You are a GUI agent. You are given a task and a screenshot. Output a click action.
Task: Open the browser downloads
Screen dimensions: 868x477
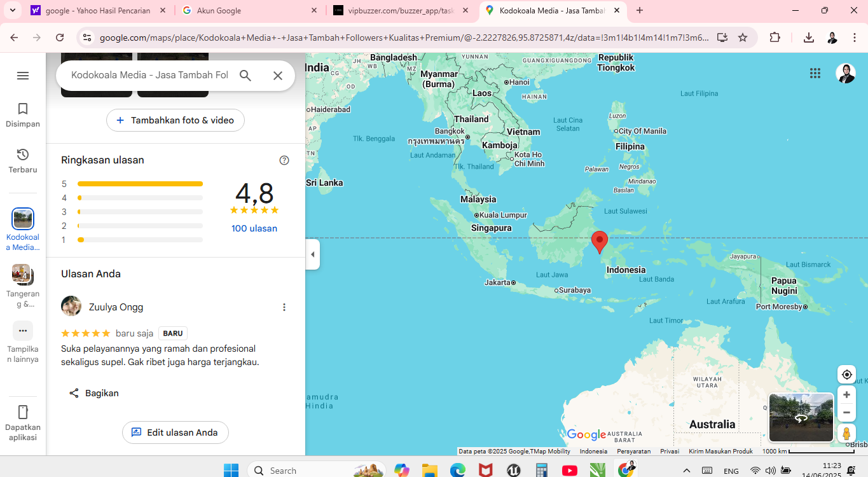(x=809, y=38)
